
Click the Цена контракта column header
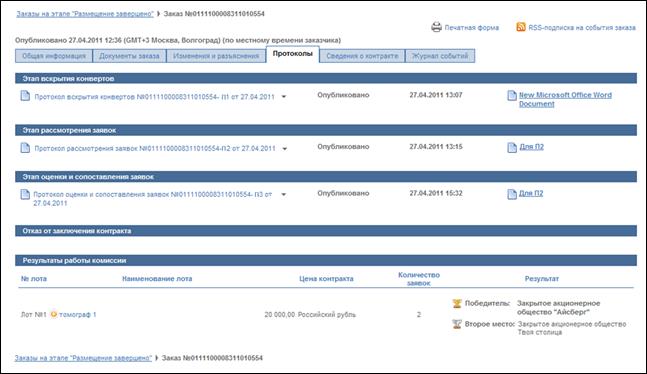tap(326, 279)
